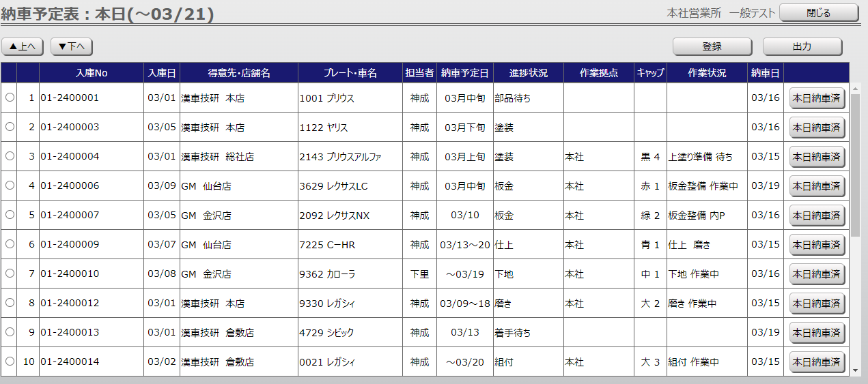Image resolution: width=868 pixels, height=384 pixels.
Task: Click the プレート・車名 column header
Action: pyautogui.click(x=350, y=73)
